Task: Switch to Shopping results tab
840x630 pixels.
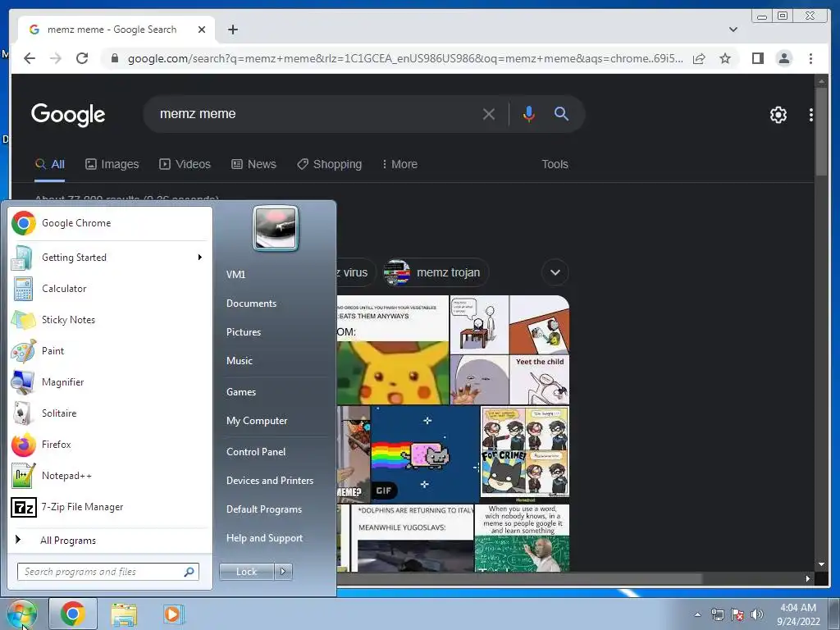Action: [330, 164]
